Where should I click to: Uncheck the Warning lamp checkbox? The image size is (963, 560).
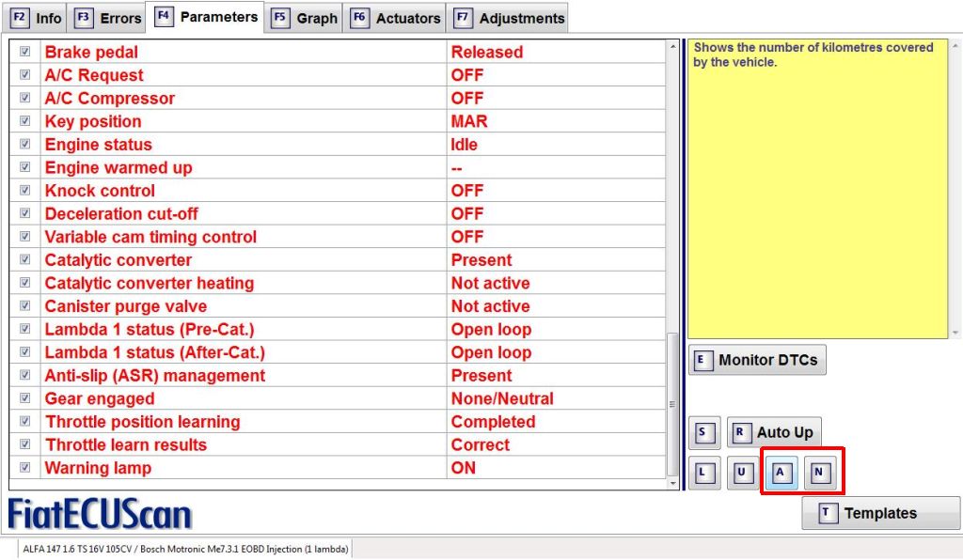(24, 467)
